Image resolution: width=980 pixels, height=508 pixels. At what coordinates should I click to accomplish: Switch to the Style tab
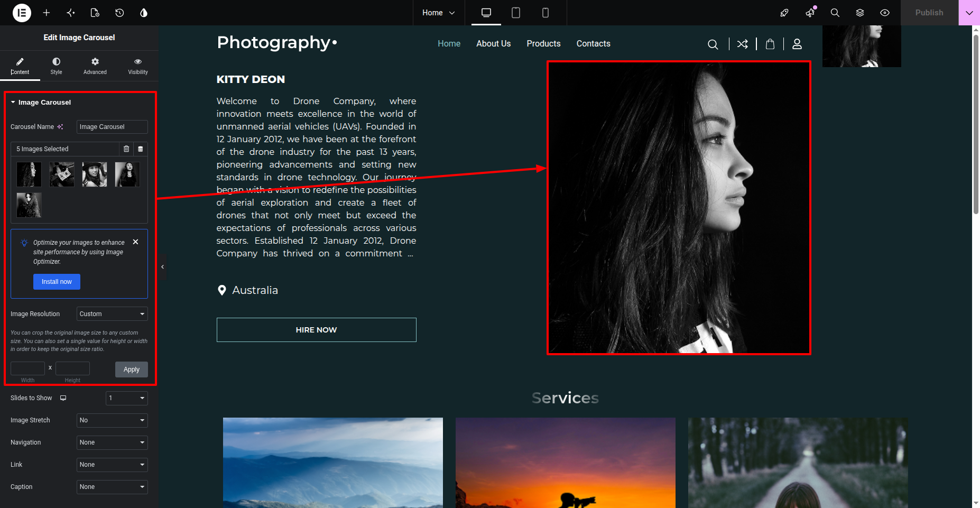coord(56,66)
